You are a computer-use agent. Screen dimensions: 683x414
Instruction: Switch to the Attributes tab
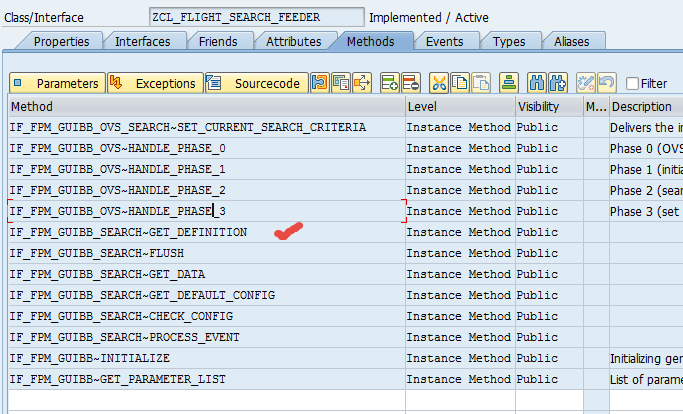click(293, 41)
